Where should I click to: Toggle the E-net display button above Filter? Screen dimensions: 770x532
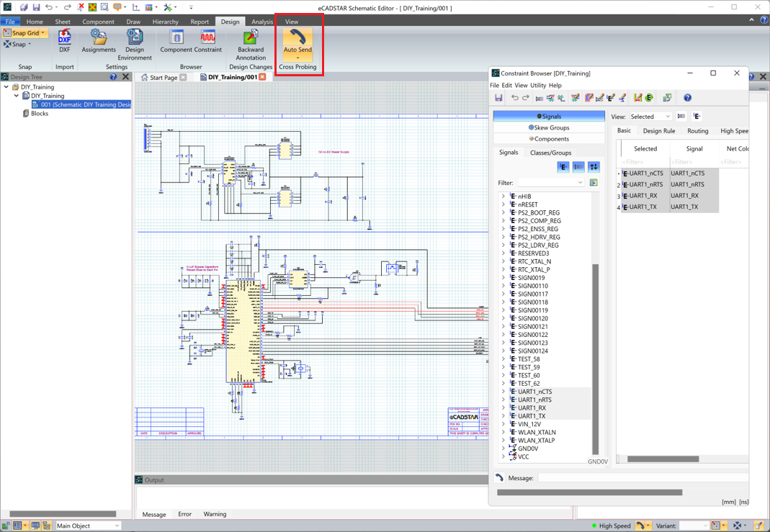point(563,167)
